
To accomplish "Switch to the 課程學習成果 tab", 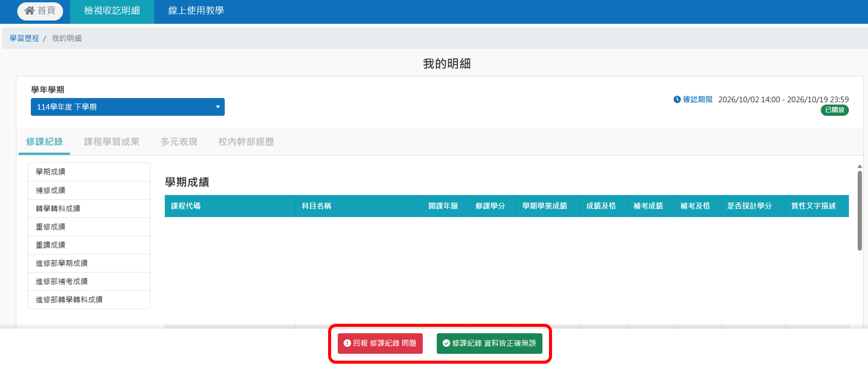I will click(x=112, y=142).
